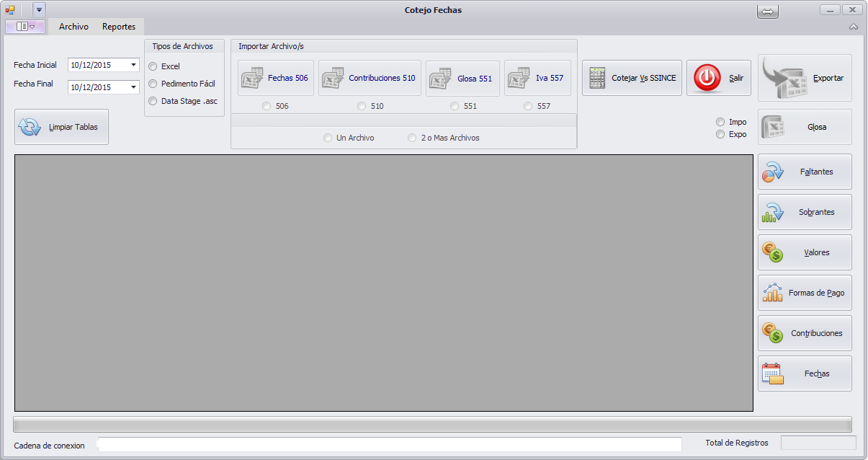
Task: Collapse the ribbon with the top-right chevron
Action: point(854,27)
